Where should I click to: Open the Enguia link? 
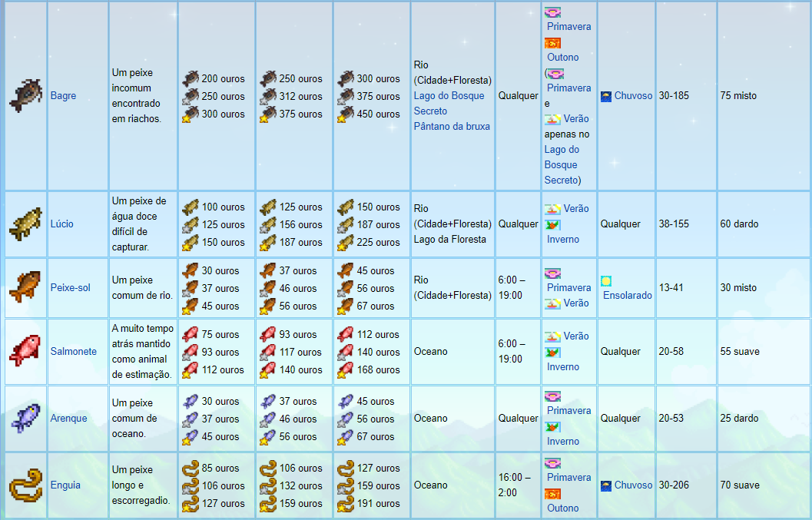click(x=65, y=485)
